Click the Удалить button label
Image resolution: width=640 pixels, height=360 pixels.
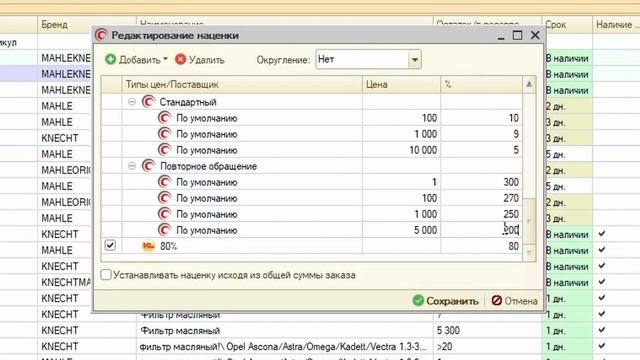[207, 60]
